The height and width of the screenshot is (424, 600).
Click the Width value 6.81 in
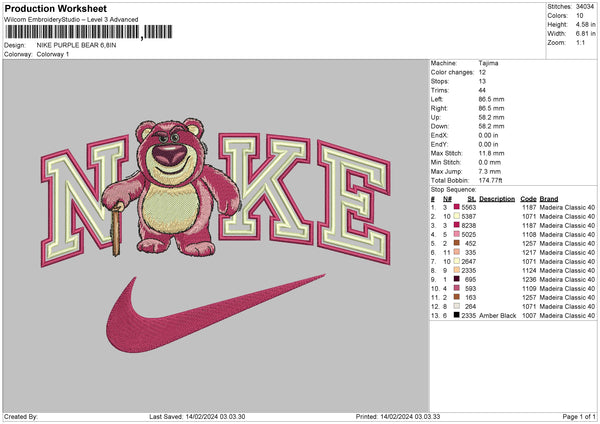tap(585, 34)
